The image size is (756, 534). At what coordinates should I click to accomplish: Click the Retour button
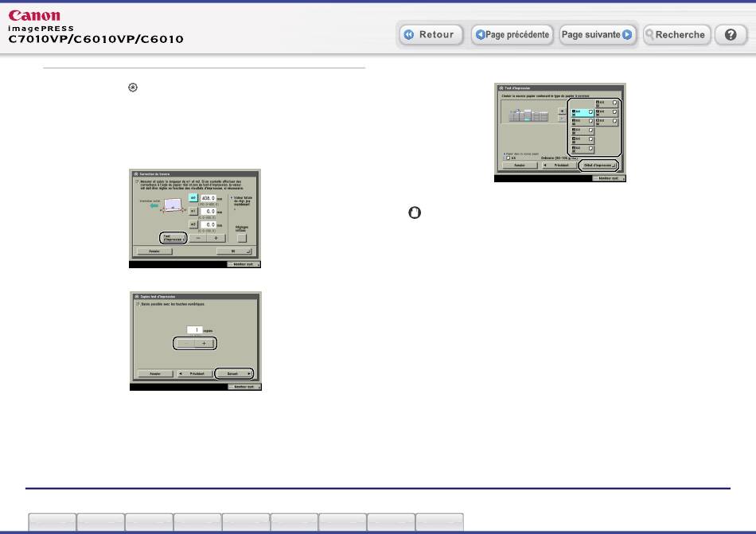[x=430, y=35]
